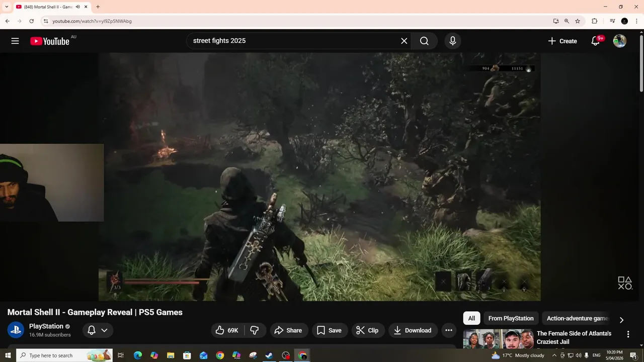644x362 pixels.
Task: Show next filter chips arrow
Action: pyautogui.click(x=621, y=320)
